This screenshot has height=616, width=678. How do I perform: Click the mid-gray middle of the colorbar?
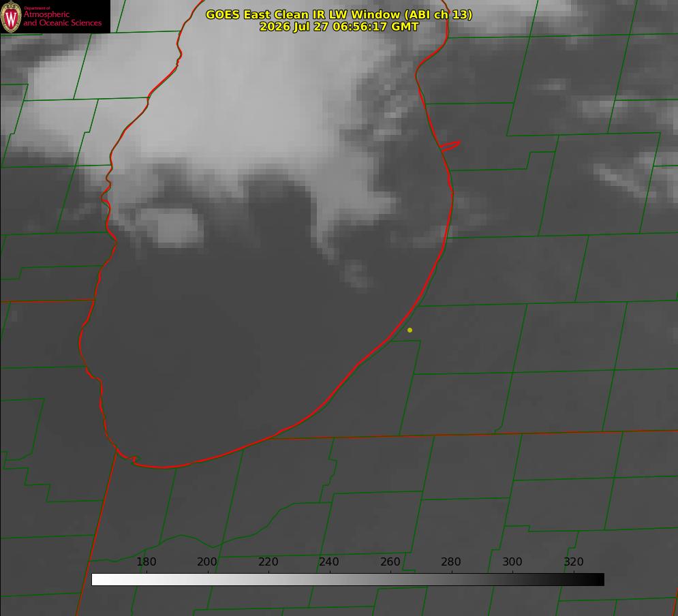(x=348, y=580)
